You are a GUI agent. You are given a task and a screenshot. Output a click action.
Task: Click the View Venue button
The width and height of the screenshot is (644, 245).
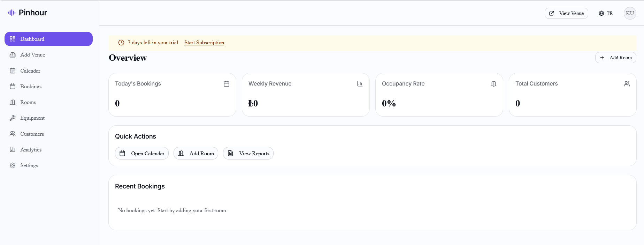(x=566, y=13)
